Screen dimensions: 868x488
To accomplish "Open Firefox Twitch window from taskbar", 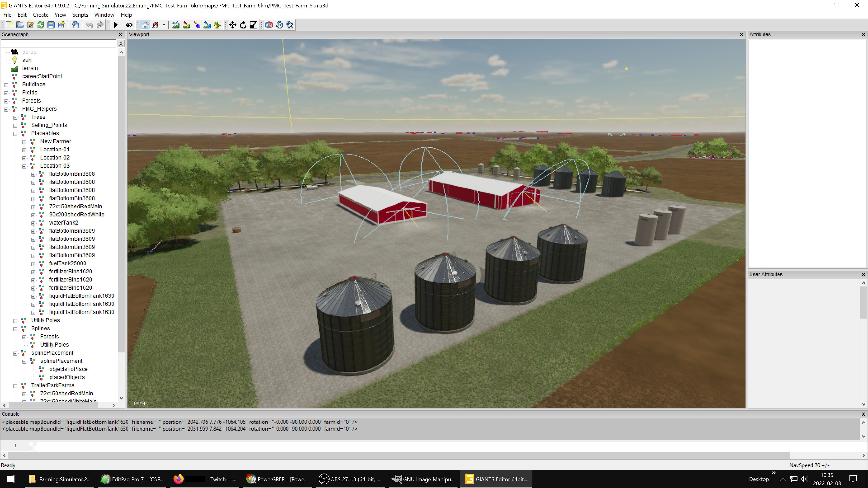I will [205, 479].
